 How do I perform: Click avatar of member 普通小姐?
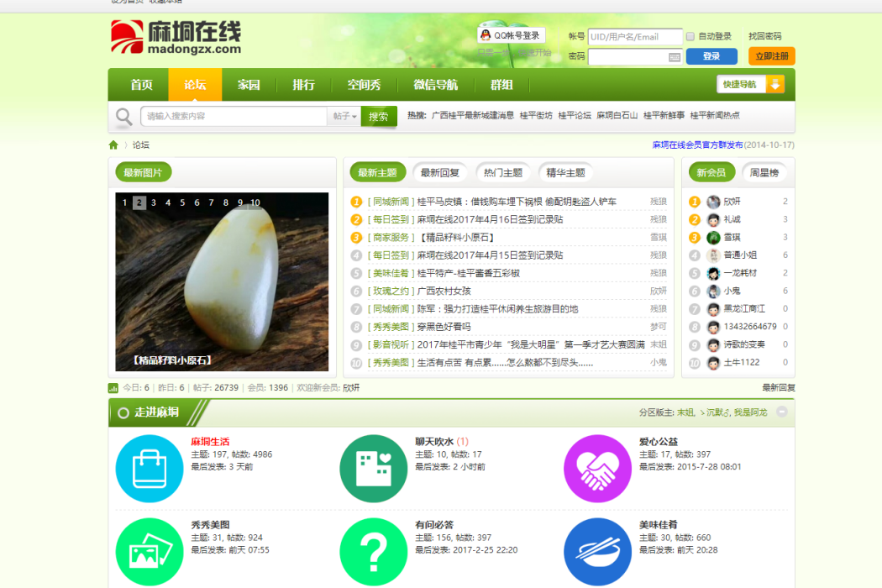point(713,255)
